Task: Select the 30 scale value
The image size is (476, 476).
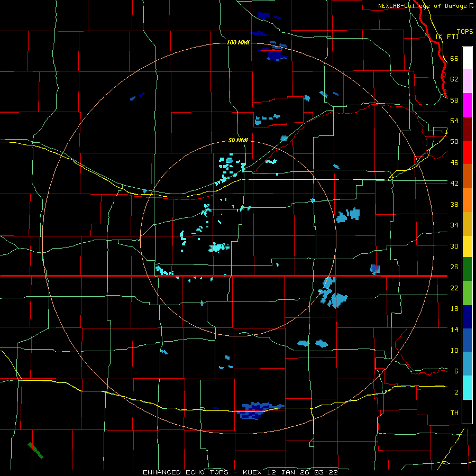Action: 454,246
